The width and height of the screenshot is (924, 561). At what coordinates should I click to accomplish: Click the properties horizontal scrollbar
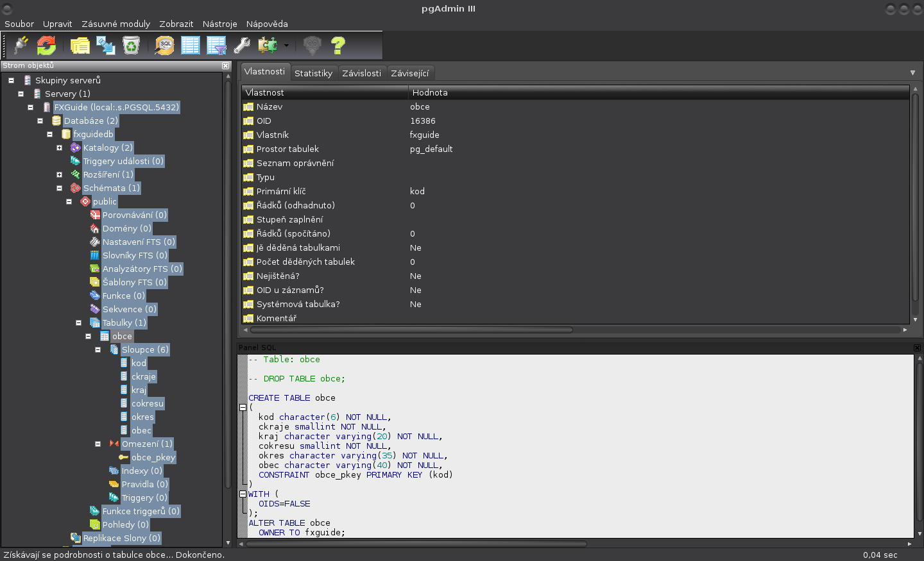(411, 330)
